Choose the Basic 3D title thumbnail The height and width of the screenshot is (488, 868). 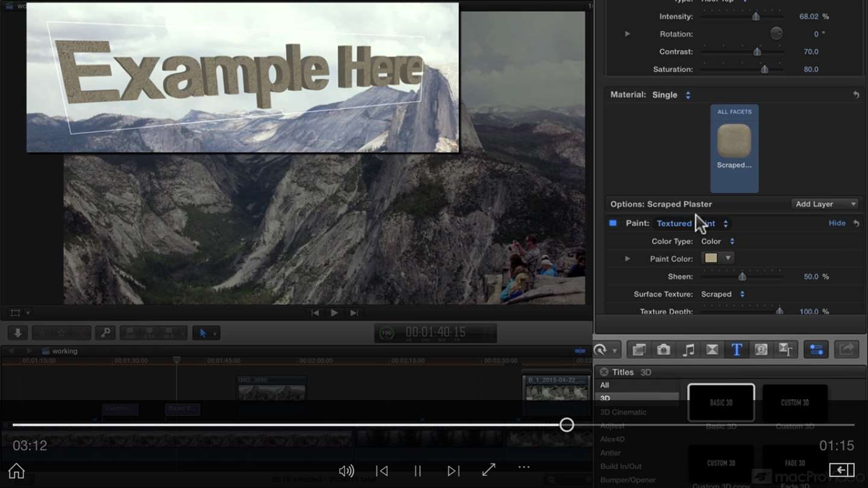coord(721,402)
